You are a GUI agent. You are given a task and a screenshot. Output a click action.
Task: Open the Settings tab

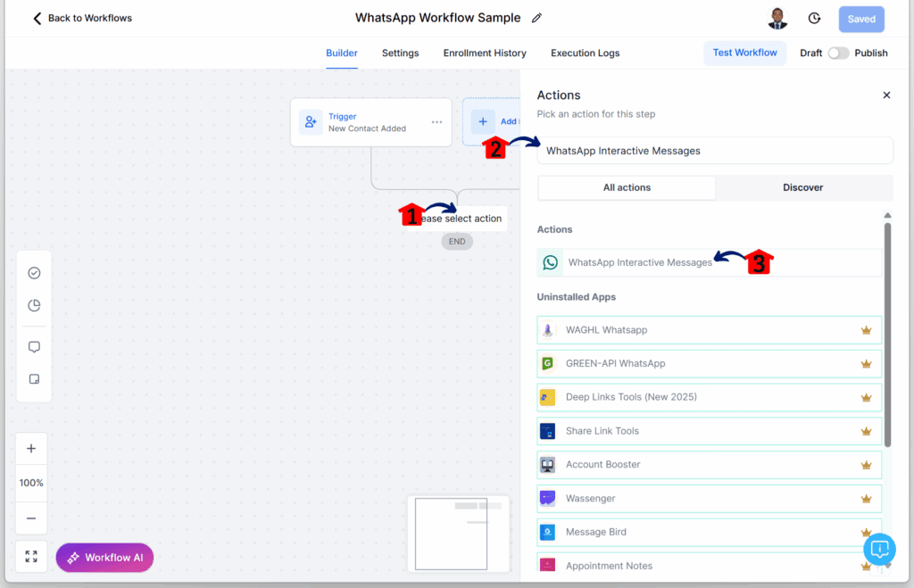click(401, 53)
